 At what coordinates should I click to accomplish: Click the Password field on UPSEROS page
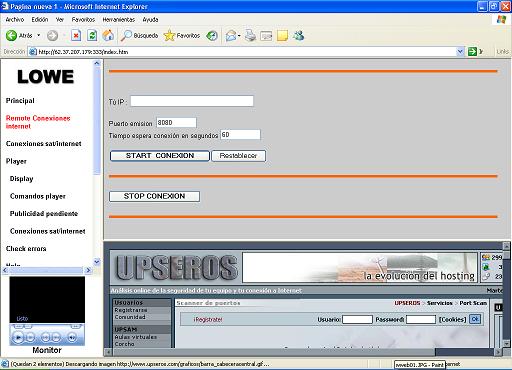coord(421,319)
